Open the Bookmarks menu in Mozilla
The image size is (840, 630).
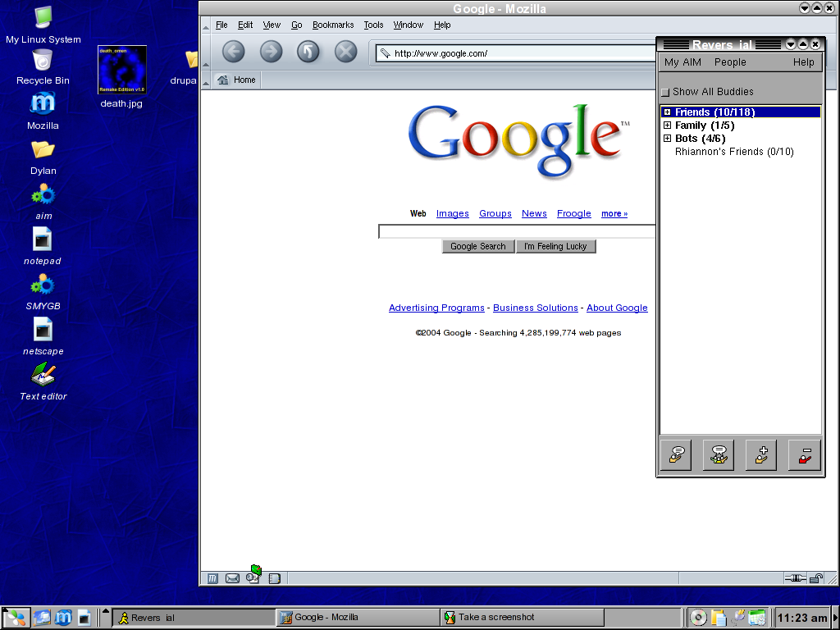point(333,25)
